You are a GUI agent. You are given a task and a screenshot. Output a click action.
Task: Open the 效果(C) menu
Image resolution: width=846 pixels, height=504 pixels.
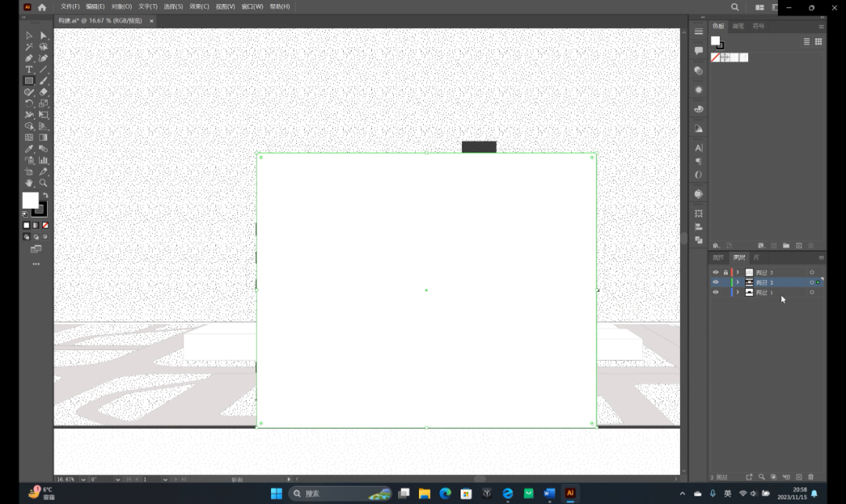click(x=199, y=6)
